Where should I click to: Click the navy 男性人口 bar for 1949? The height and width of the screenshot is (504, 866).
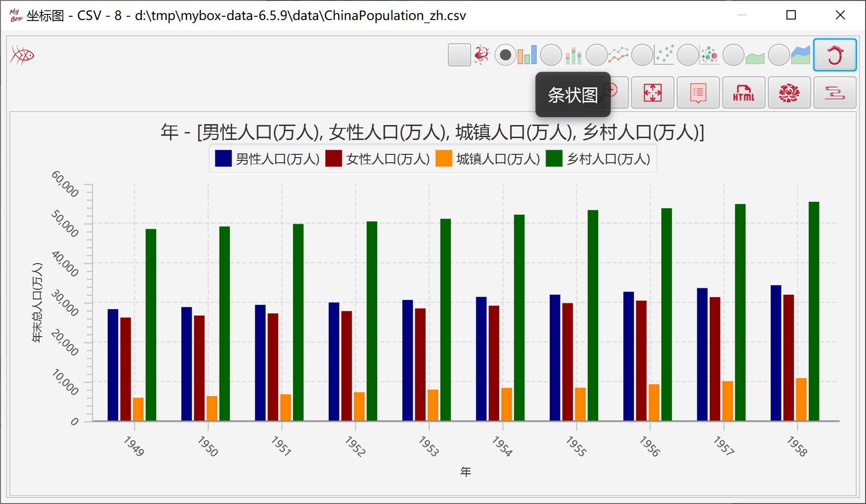click(x=113, y=365)
